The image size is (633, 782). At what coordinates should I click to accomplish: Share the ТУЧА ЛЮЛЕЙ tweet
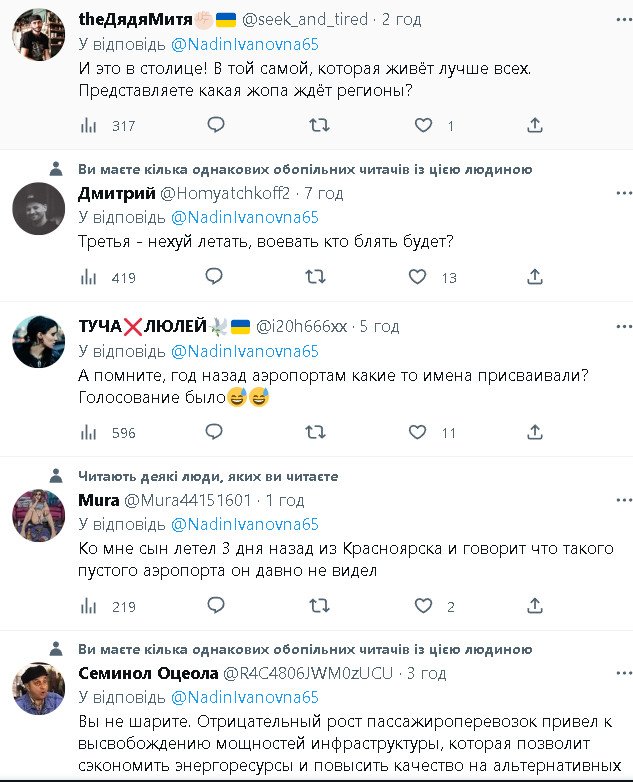pyautogui.click(x=535, y=432)
